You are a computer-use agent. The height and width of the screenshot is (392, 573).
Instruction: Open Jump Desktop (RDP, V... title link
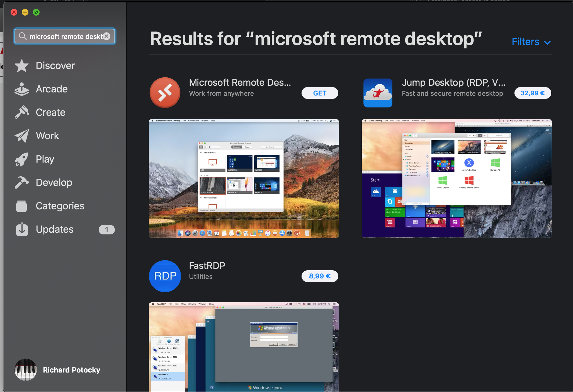pos(453,82)
